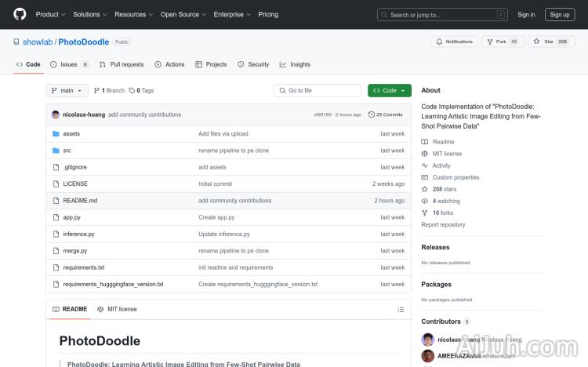The image size is (588, 367).
Task: View the 25 Commits history
Action: pos(389,114)
